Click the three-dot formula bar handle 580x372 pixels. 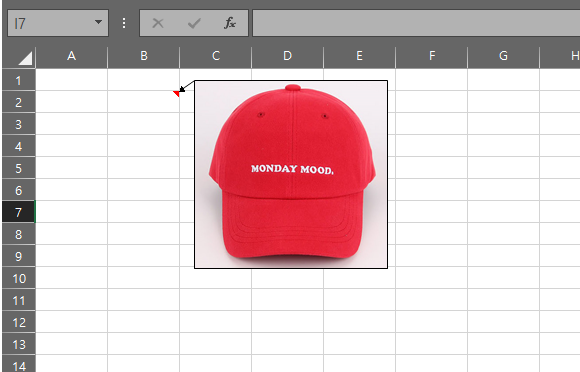[x=124, y=23]
